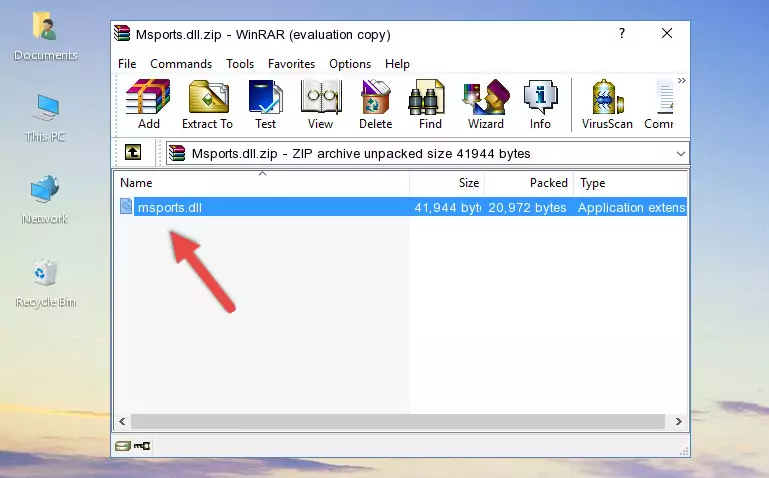Viewport: 769px width, 478px height.
Task: Go up one folder level
Action: (x=133, y=152)
